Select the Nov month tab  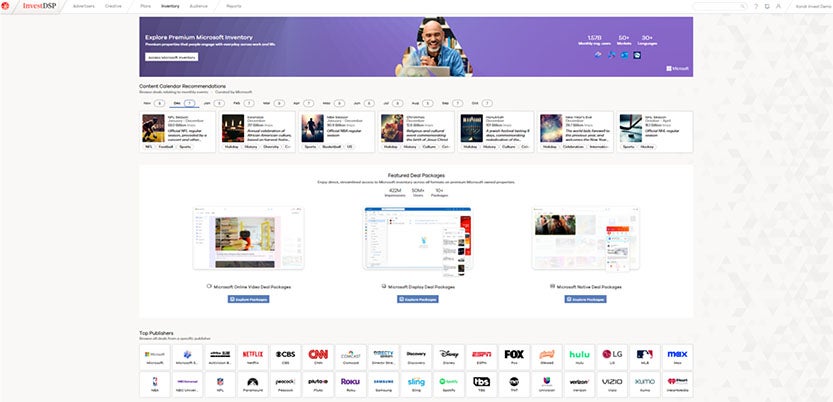(153, 103)
